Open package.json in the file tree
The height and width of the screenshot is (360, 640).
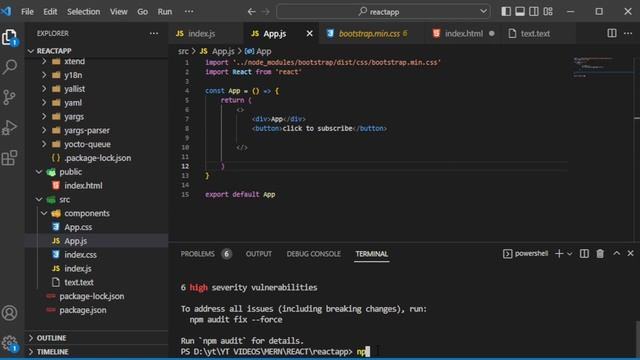pyautogui.click(x=96, y=310)
